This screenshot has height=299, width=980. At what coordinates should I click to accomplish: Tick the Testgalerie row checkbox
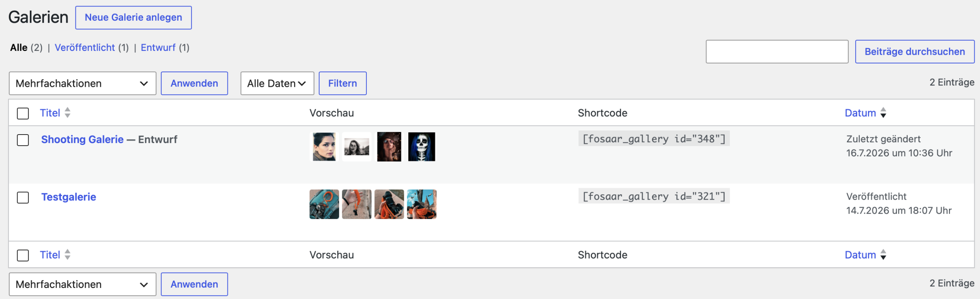pyautogui.click(x=23, y=197)
